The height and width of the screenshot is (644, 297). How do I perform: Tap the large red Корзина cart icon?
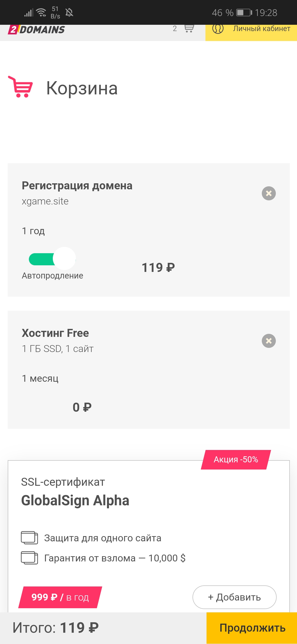[21, 87]
